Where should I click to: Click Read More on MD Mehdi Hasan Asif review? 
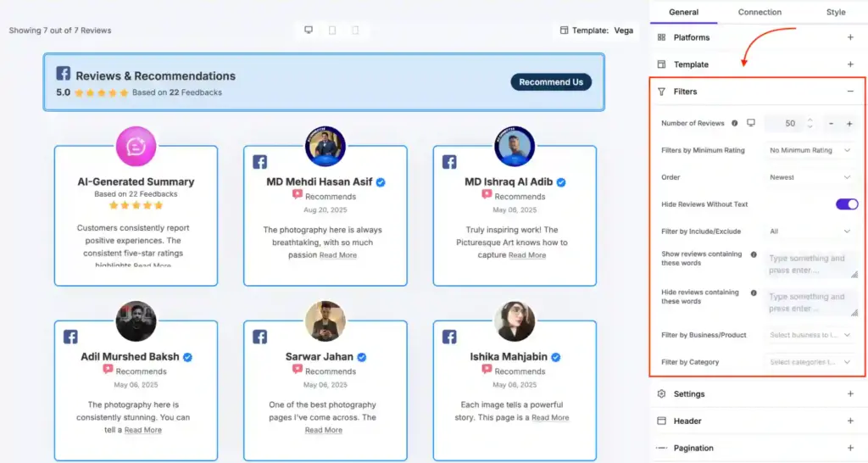coord(337,255)
